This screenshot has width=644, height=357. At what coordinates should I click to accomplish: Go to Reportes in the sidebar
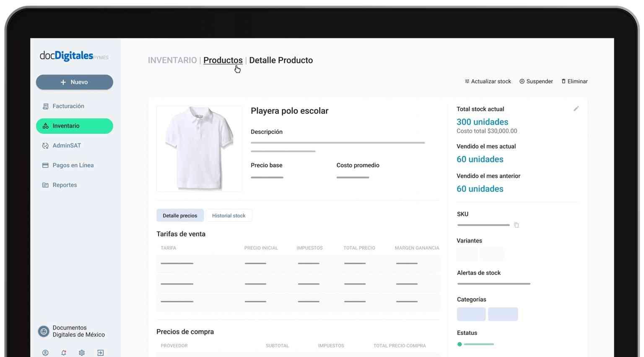(65, 185)
